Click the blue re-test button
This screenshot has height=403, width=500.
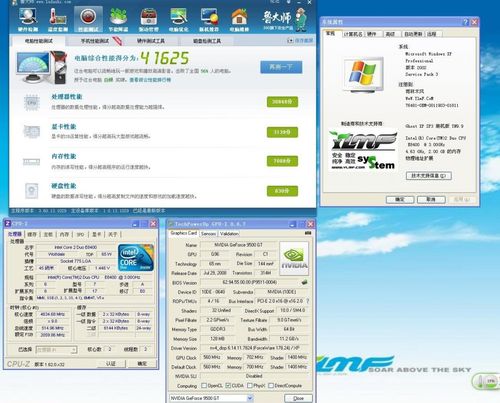pyautogui.click(x=281, y=67)
